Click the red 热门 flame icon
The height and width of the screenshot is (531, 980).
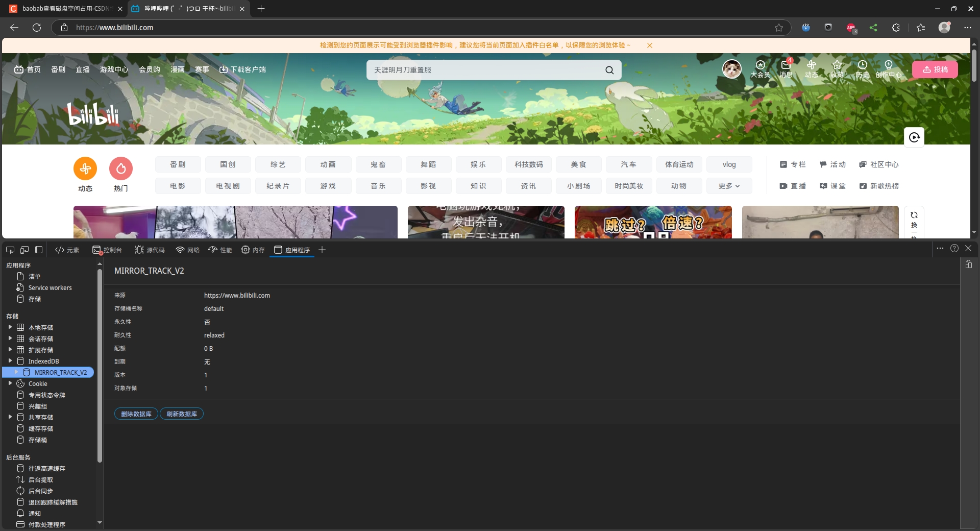coord(121,168)
